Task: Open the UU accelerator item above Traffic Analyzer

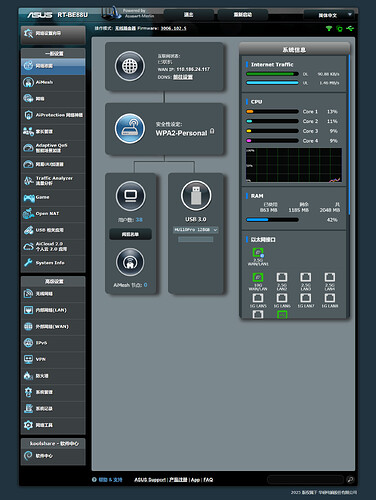Action: click(x=53, y=164)
